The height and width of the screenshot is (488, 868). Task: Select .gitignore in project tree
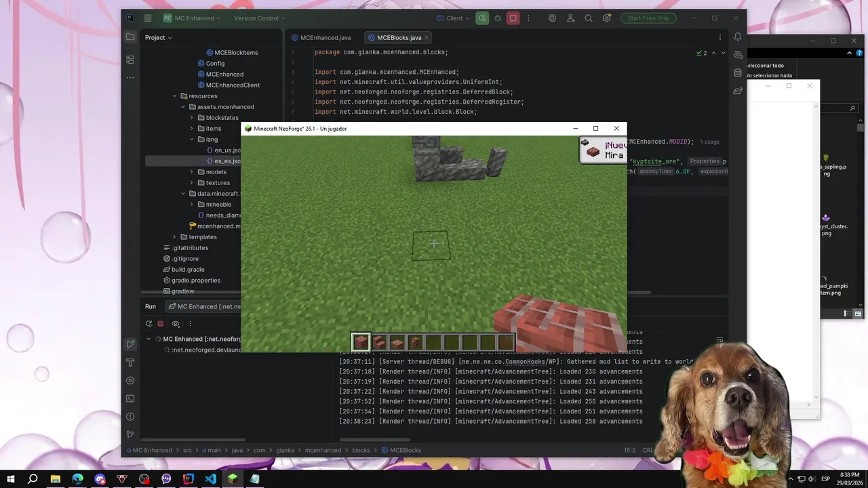[x=180, y=259]
